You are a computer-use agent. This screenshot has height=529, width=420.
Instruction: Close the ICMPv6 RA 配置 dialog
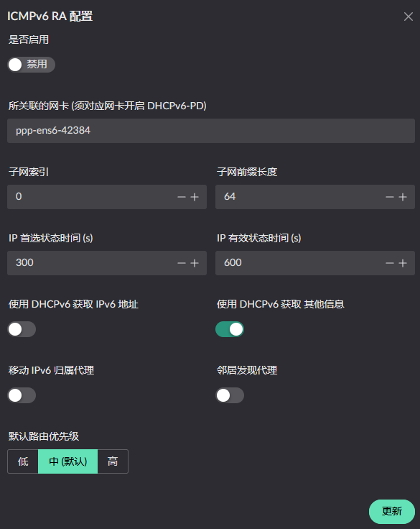409,17
